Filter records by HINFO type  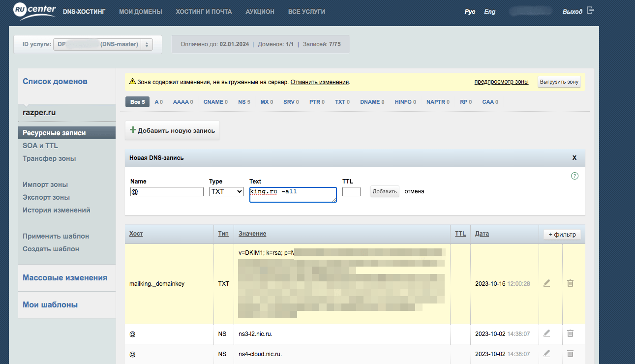pyautogui.click(x=405, y=102)
